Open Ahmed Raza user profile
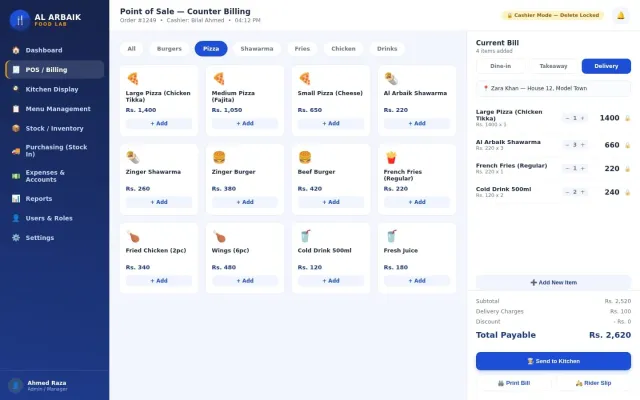640x400 pixels. 55,385
